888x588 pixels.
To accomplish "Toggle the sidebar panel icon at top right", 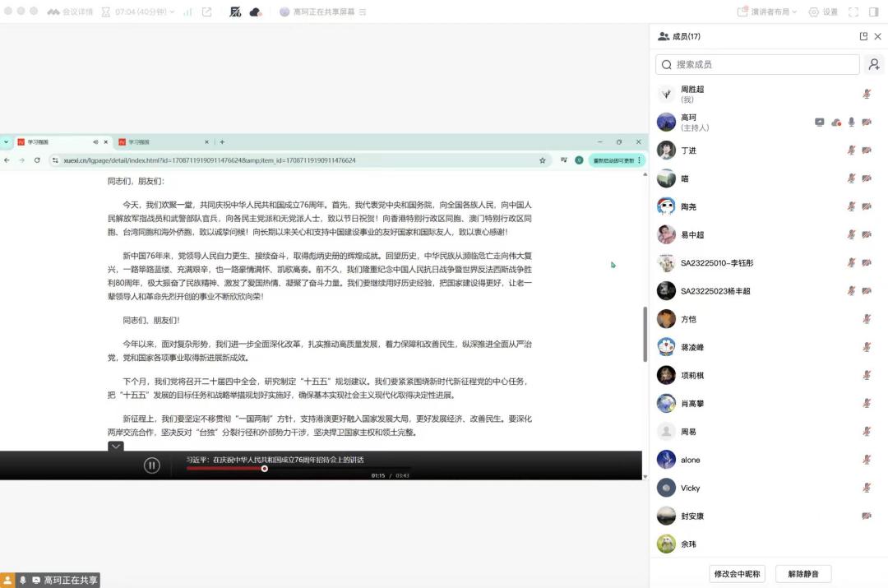I will point(873,12).
